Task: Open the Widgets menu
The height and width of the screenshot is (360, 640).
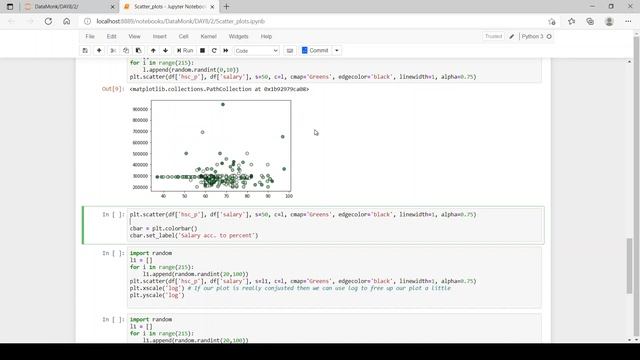Action: click(x=238, y=36)
